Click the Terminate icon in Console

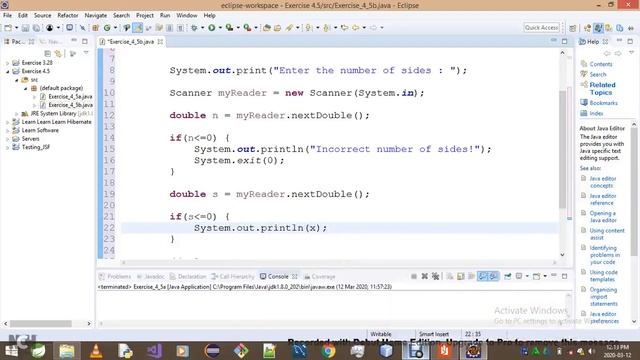click(x=414, y=276)
